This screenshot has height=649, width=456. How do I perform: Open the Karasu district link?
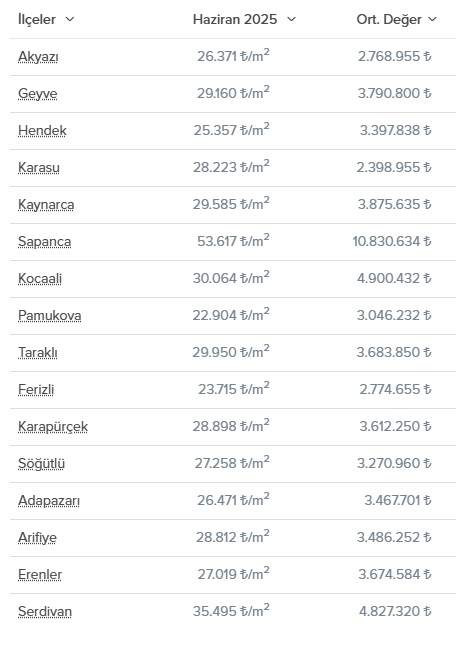pos(39,168)
